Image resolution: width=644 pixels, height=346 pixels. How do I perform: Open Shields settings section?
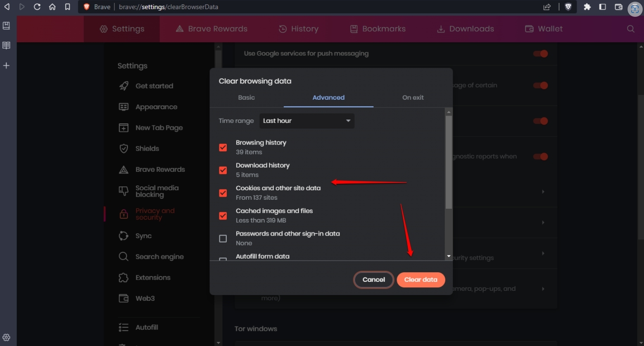tap(147, 148)
